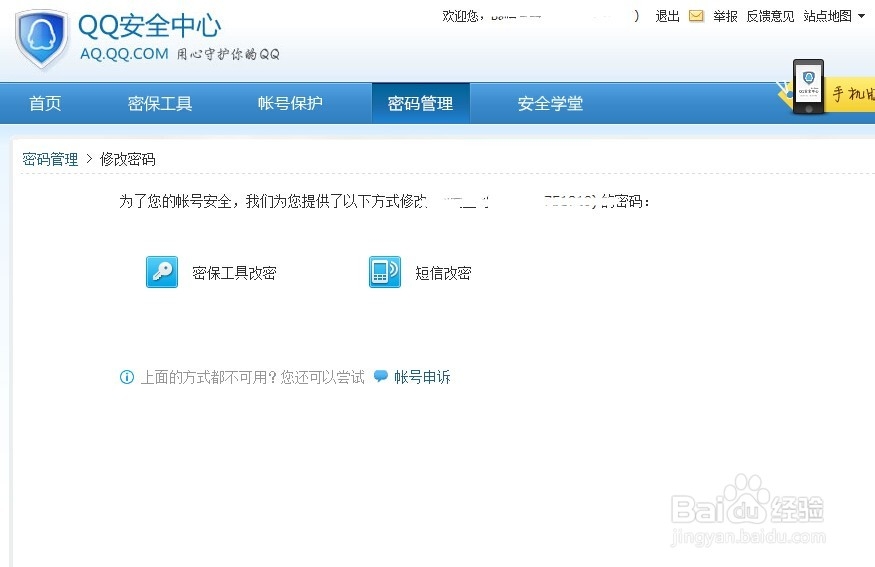
Task: Open the 反馈意见 feedback link
Action: tap(770, 16)
